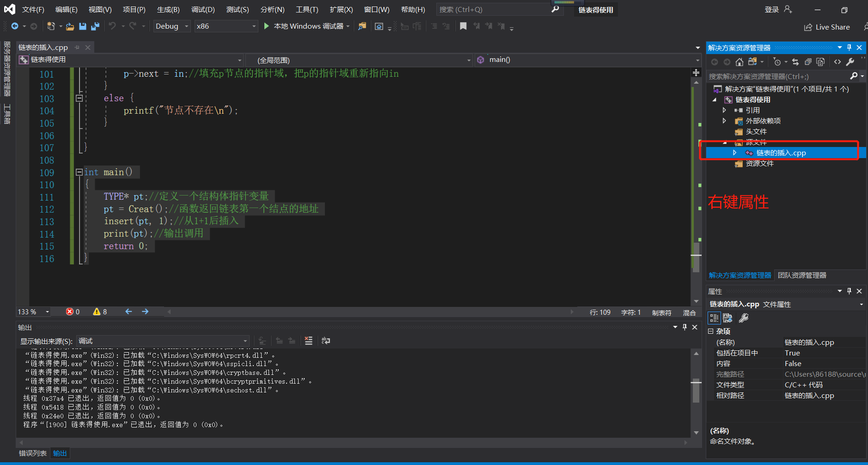Switch to the 团队资源管理器 tab
The height and width of the screenshot is (465, 868).
point(802,275)
